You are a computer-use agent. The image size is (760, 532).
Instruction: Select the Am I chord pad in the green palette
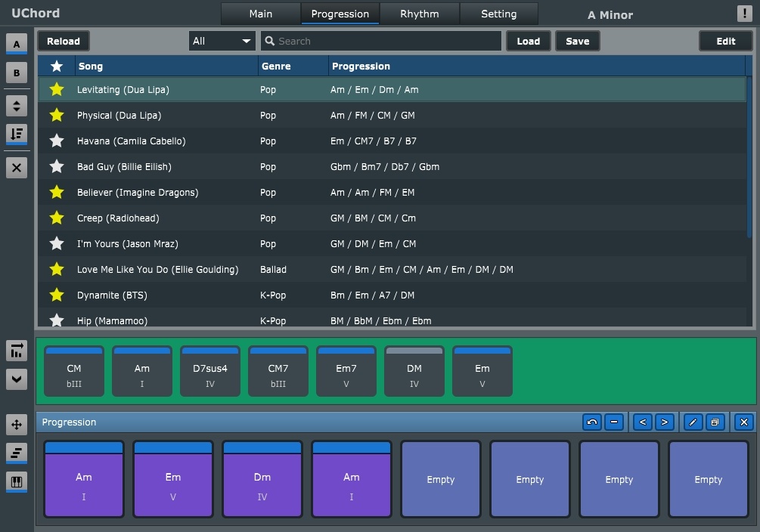(142, 372)
